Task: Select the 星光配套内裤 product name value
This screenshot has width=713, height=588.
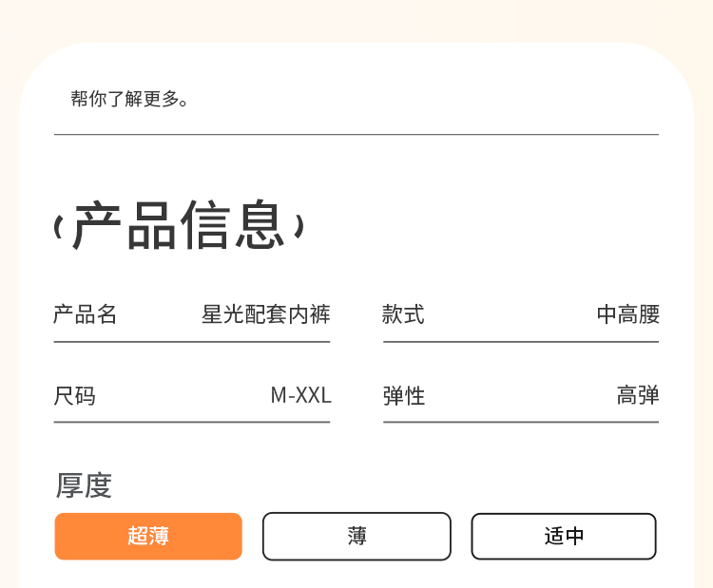Action: [265, 314]
